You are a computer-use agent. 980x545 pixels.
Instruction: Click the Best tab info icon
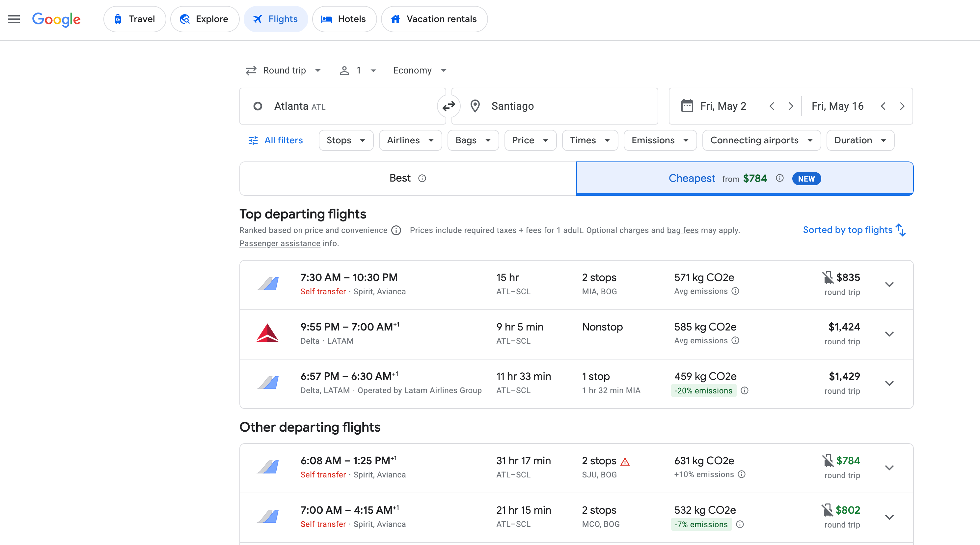tap(422, 178)
